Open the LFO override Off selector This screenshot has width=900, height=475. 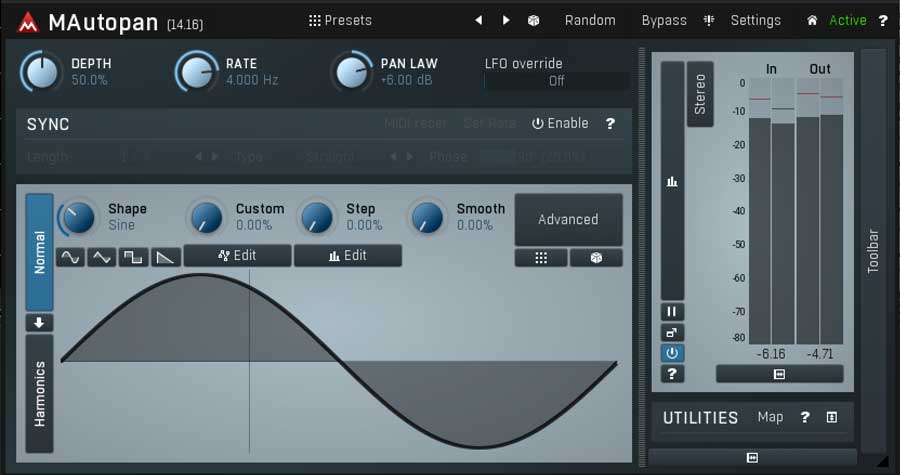556,81
